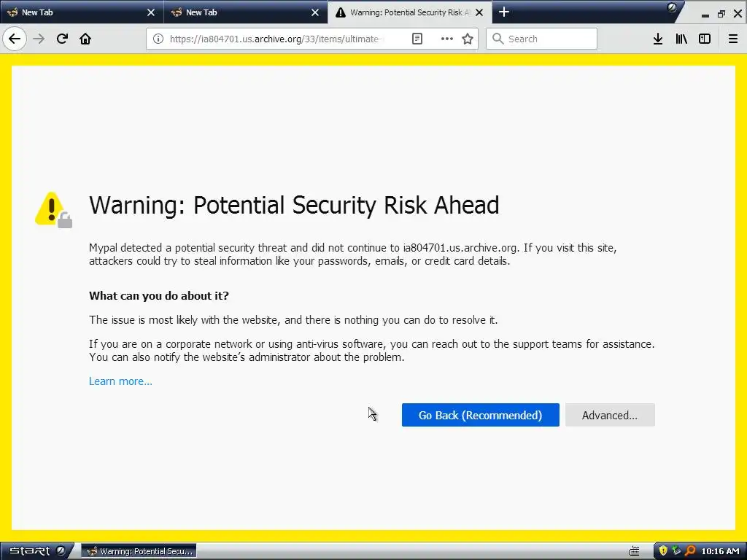Image resolution: width=747 pixels, height=560 pixels.
Task: Select the Warning: Potential Security Risk tab
Action: tap(410, 12)
